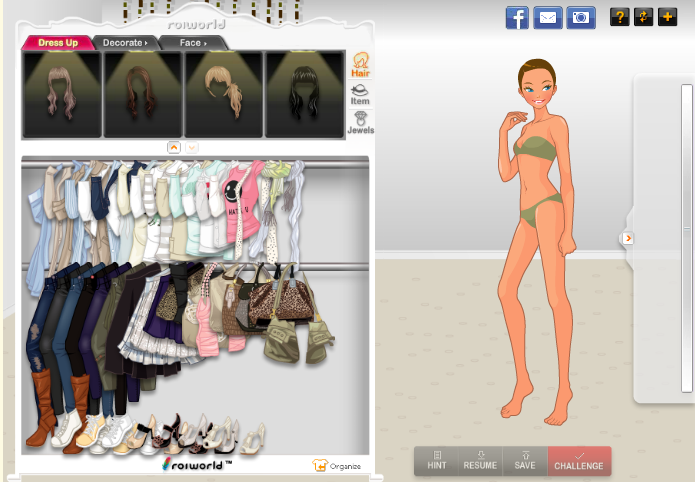
Task: Click the envelope email icon
Action: (547, 17)
